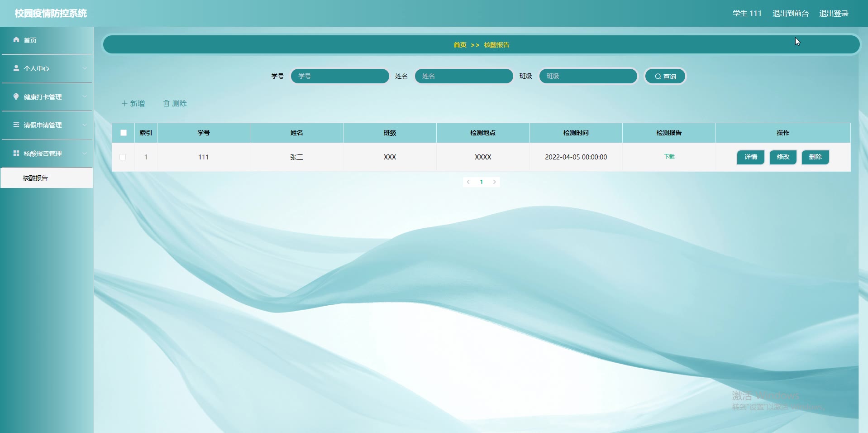Click the bulb icon beside 健康打卡管理
The image size is (868, 433).
[16, 96]
